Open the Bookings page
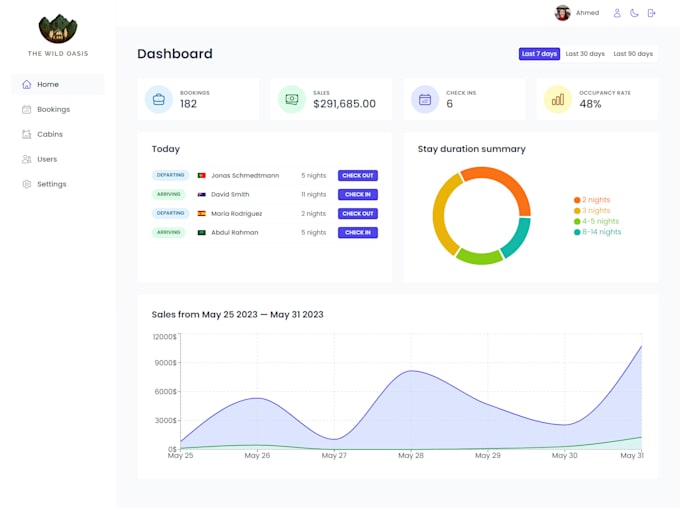The image size is (680, 532). [58, 109]
